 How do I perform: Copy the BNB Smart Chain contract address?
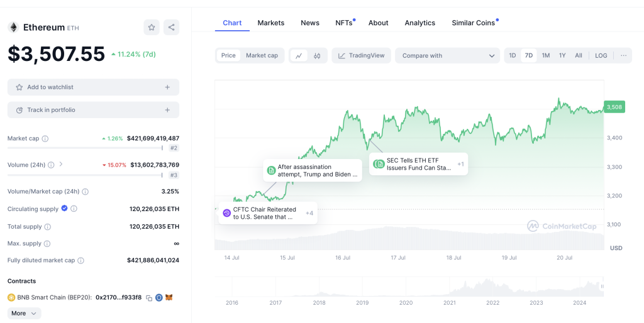[149, 297]
